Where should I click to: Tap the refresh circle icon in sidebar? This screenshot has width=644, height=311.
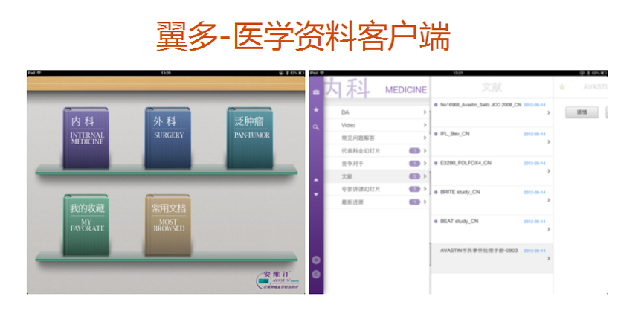[316, 275]
